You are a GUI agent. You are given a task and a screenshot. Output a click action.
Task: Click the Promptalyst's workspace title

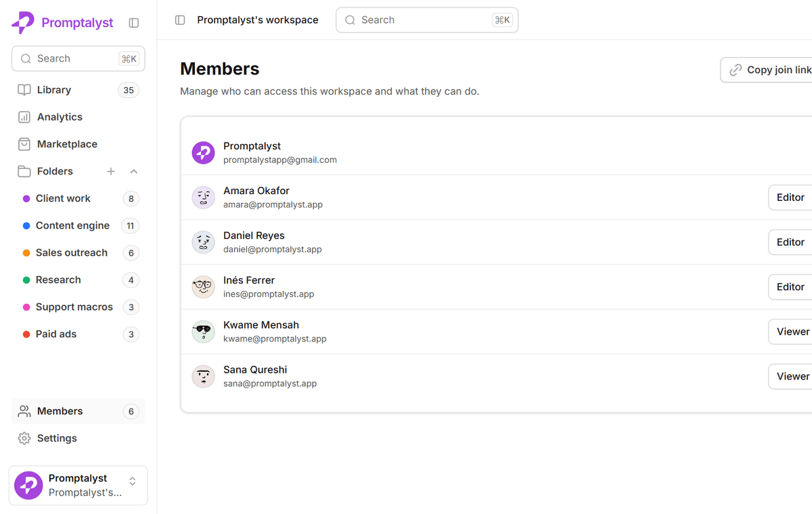(258, 20)
